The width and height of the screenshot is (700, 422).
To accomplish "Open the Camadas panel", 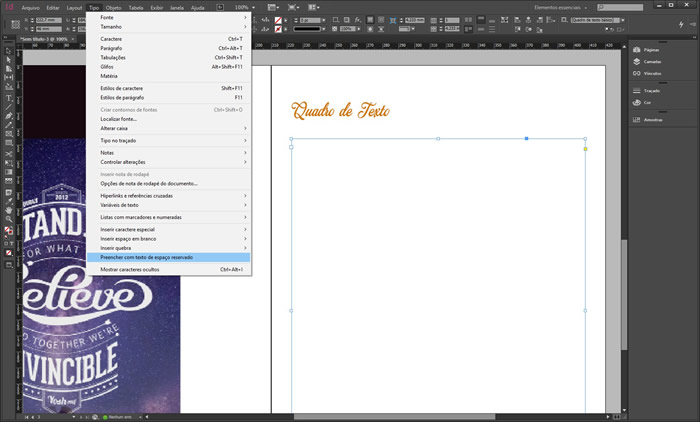I will [652, 61].
